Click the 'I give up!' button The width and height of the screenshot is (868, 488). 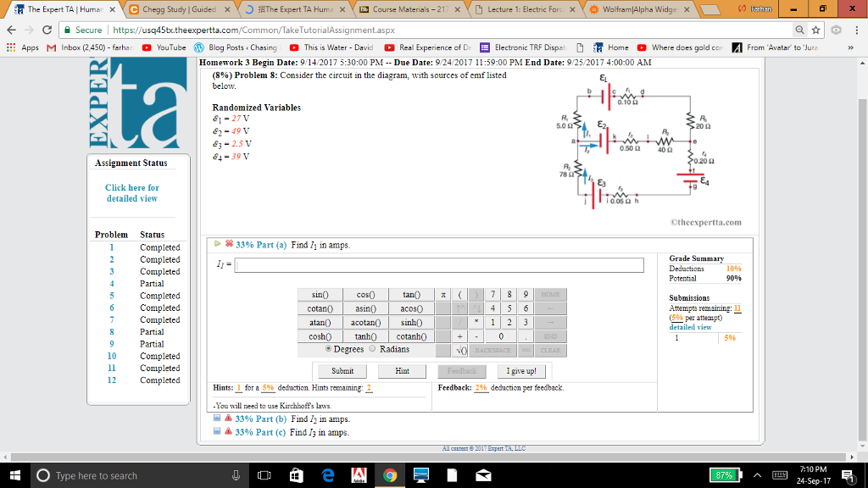[x=523, y=370]
